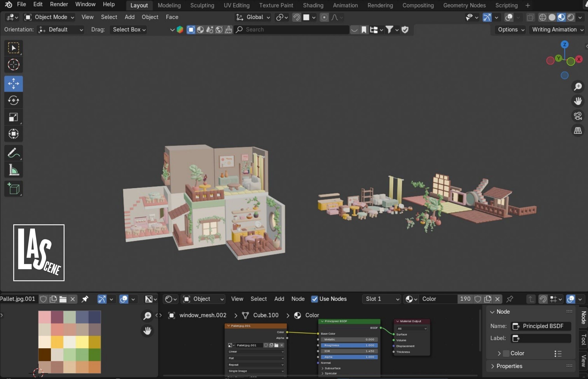The width and height of the screenshot is (588, 379).
Task: Click the image editor pan hand icon
Action: point(147,331)
